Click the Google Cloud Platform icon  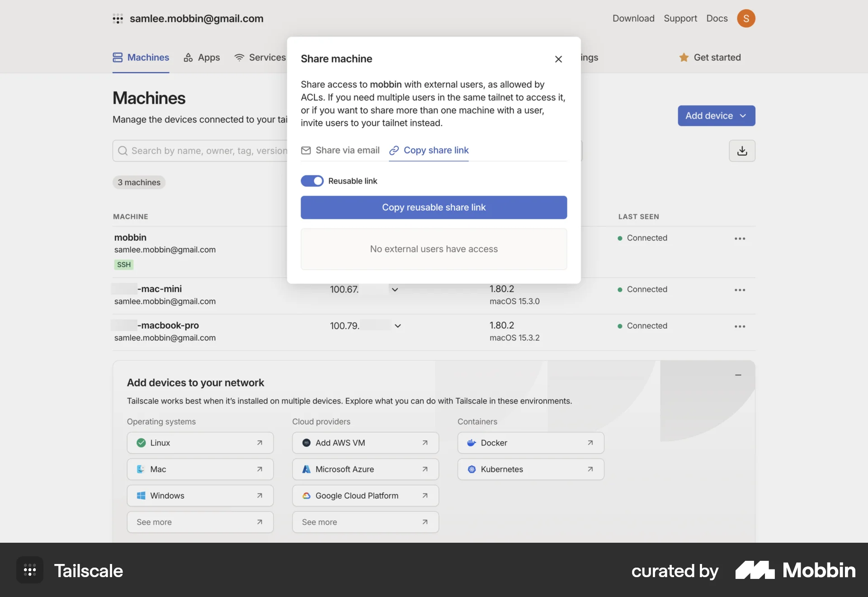[x=306, y=496]
